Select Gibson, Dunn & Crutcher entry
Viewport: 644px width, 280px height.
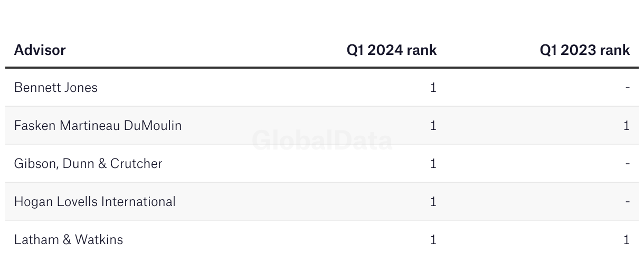88,163
